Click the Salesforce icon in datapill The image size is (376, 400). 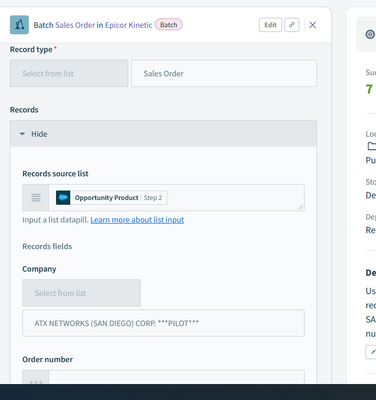pos(63,198)
